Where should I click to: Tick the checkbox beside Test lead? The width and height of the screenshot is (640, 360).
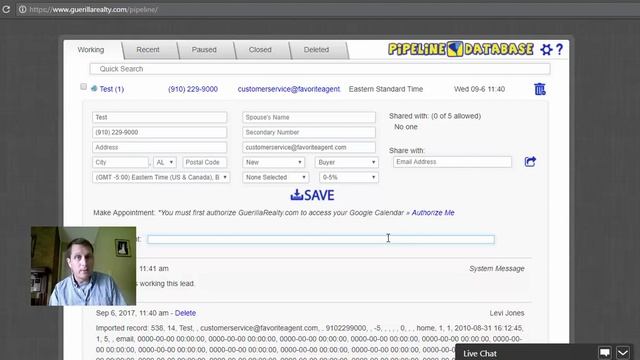[84, 87]
